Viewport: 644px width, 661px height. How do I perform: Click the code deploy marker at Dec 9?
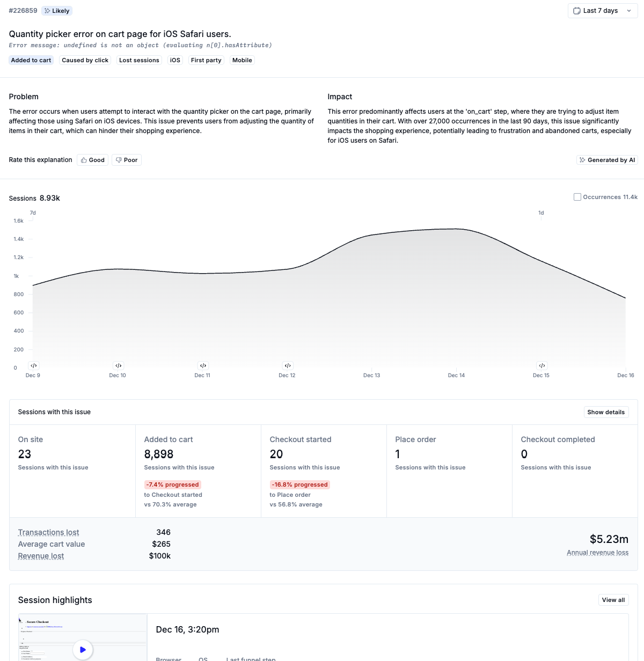(x=34, y=365)
